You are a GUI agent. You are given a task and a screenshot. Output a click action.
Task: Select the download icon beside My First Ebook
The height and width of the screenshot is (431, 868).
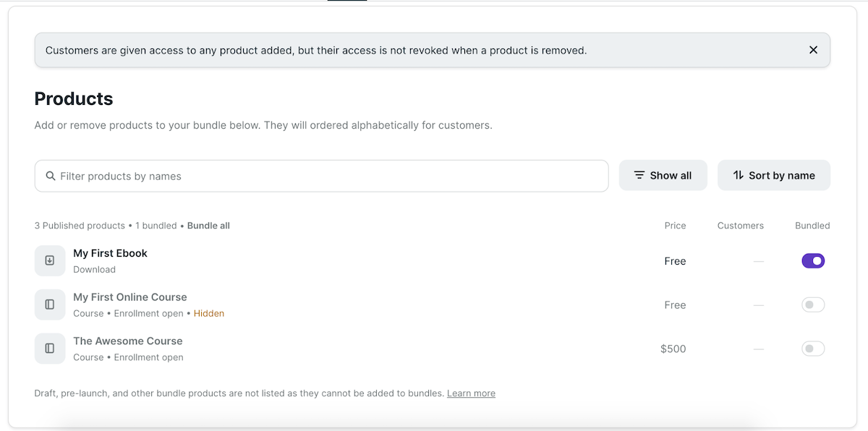tap(49, 260)
